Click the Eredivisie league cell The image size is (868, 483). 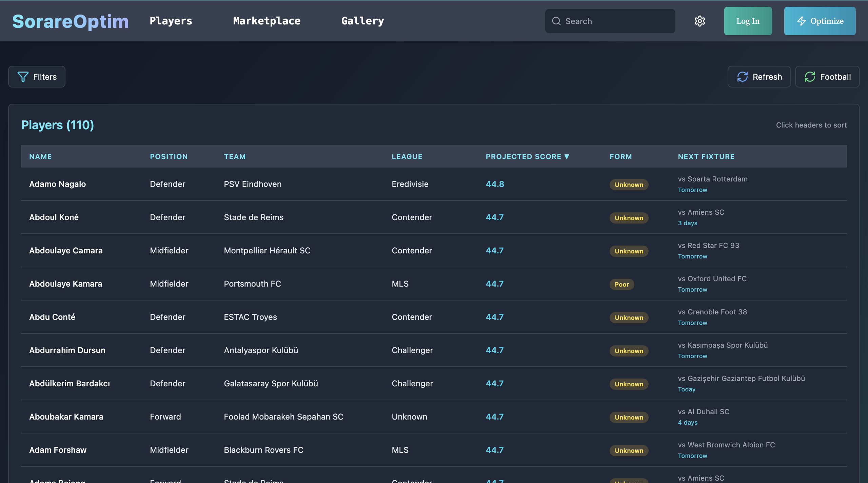pyautogui.click(x=410, y=184)
